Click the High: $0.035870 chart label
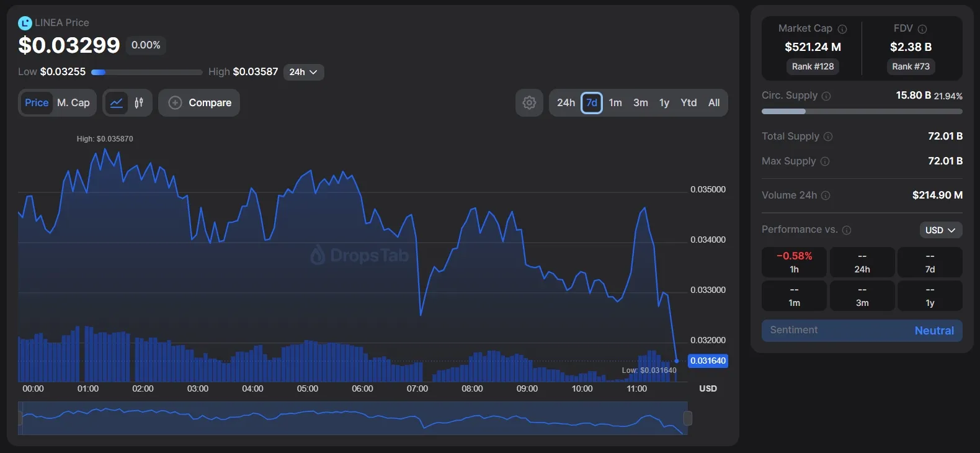This screenshot has width=980, height=453. (x=105, y=139)
